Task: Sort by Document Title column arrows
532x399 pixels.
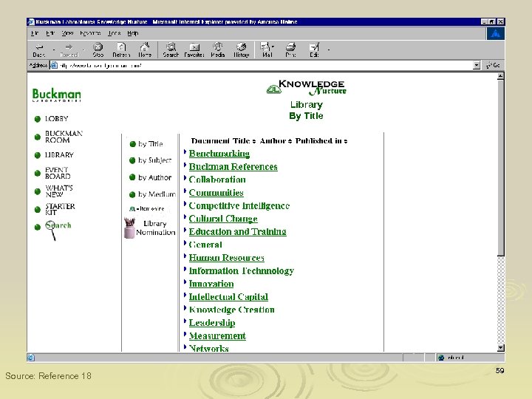Action: tap(253, 141)
